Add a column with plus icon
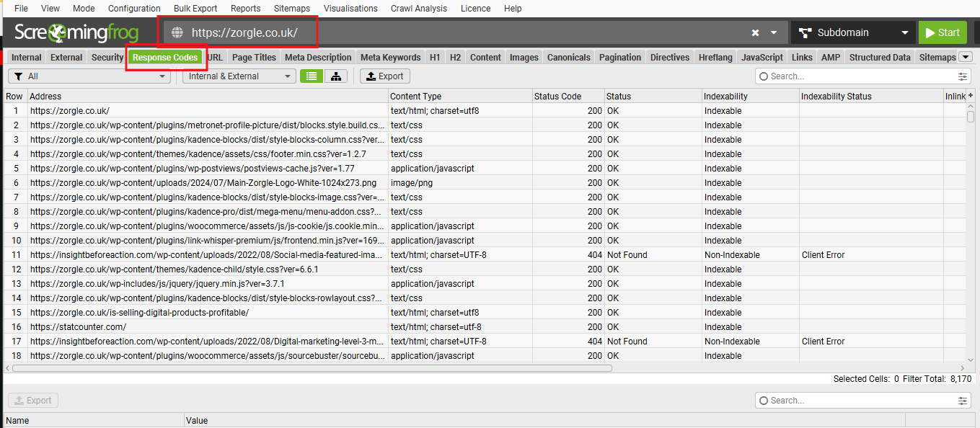This screenshot has width=980, height=428. pyautogui.click(x=971, y=96)
